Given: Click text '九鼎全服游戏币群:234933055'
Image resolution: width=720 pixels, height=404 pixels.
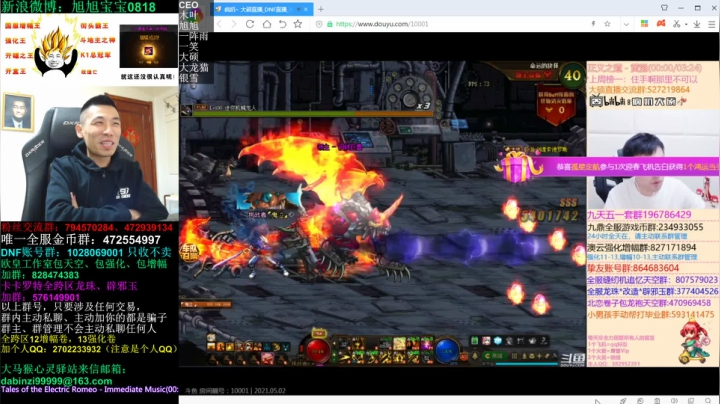Looking at the screenshot, I should point(645,227).
